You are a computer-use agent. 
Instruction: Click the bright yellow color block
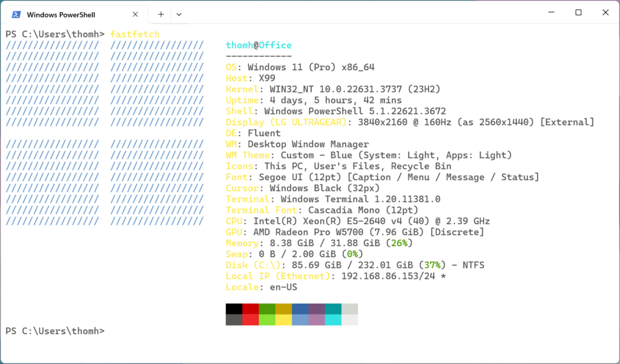[x=283, y=320]
